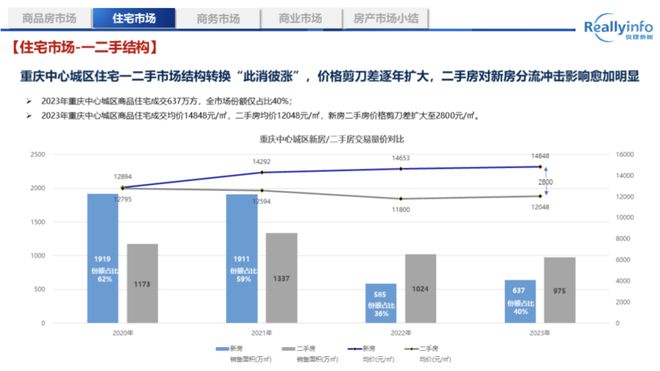Select the 2022 blue bar labeled 585
This screenshot has width=660, height=371.
point(381,303)
